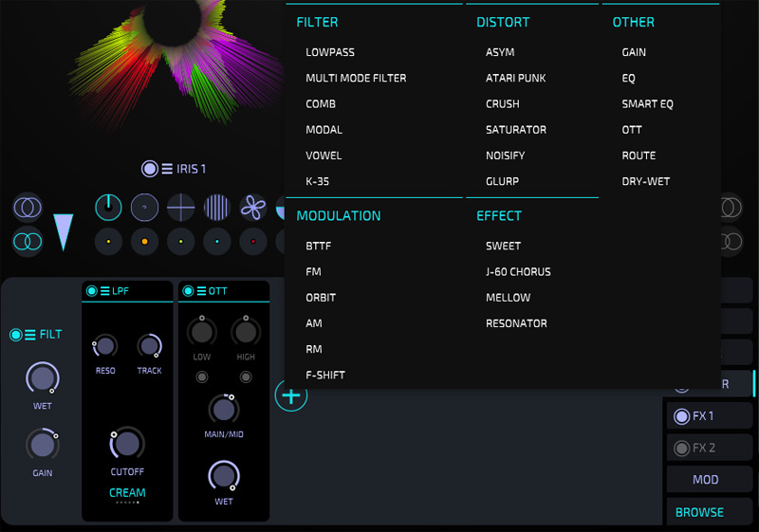Select the flower-shaped waveform icon

point(253,206)
